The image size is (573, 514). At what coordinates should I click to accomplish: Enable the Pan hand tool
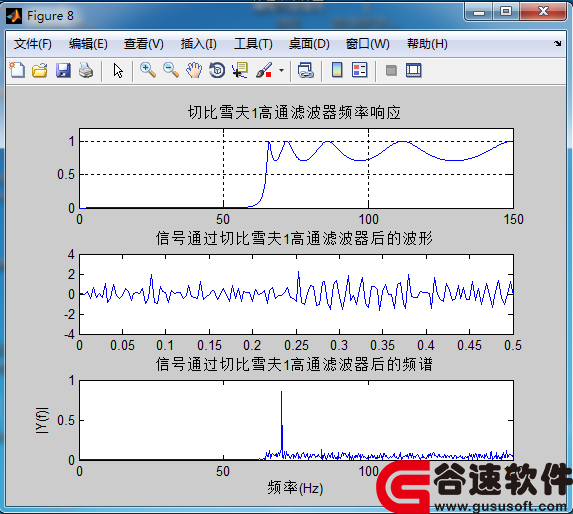(194, 70)
